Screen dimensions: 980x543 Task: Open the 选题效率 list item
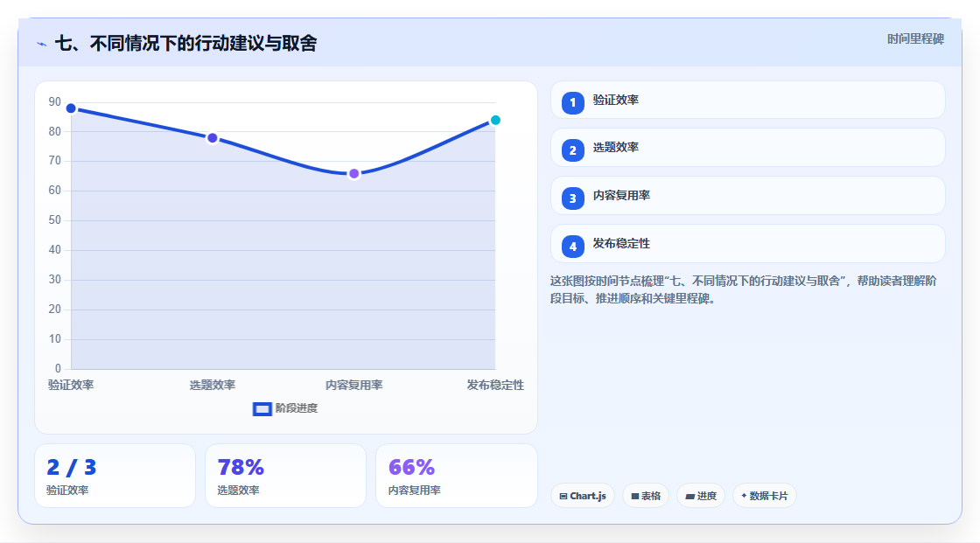(747, 148)
